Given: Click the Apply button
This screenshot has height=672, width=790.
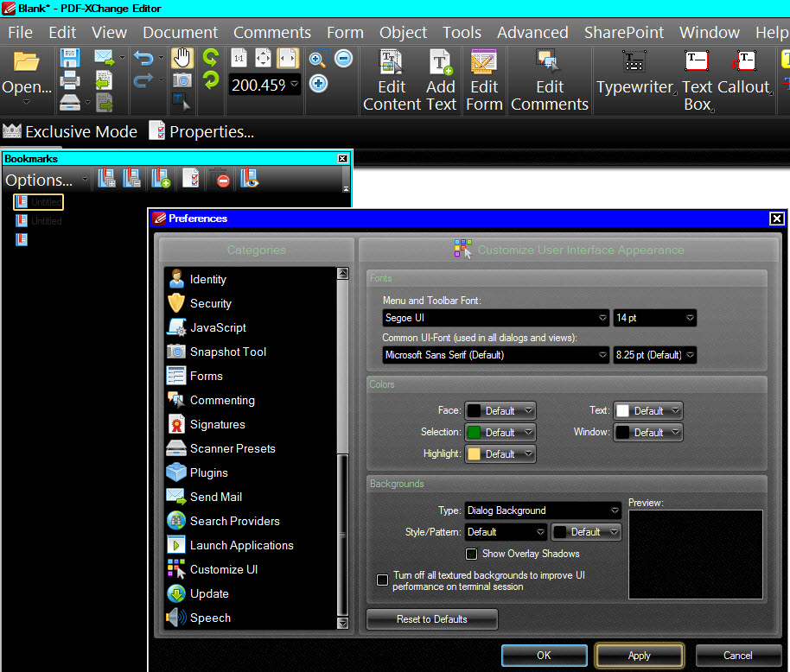Looking at the screenshot, I should (x=640, y=656).
